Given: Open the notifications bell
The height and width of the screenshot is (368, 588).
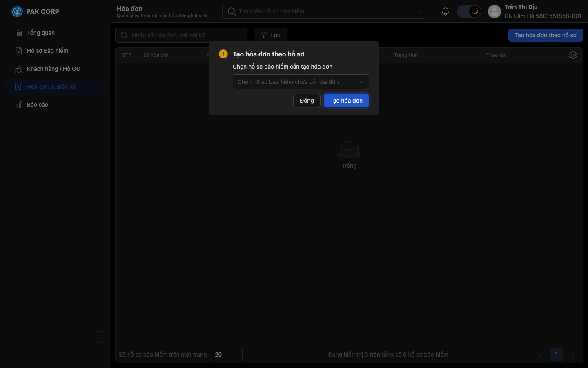Looking at the screenshot, I should [445, 11].
